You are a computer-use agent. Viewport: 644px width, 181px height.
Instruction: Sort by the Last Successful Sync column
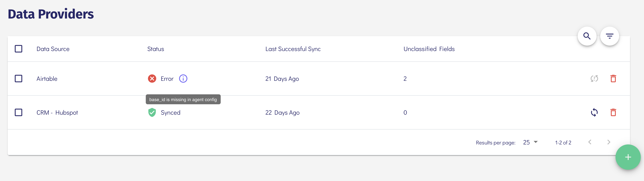293,49
